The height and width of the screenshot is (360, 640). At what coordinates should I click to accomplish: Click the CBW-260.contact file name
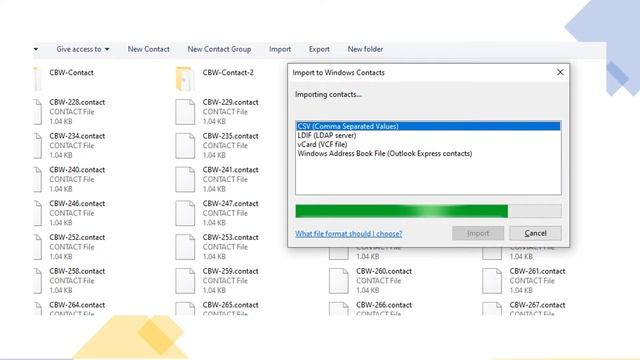pos(384,271)
